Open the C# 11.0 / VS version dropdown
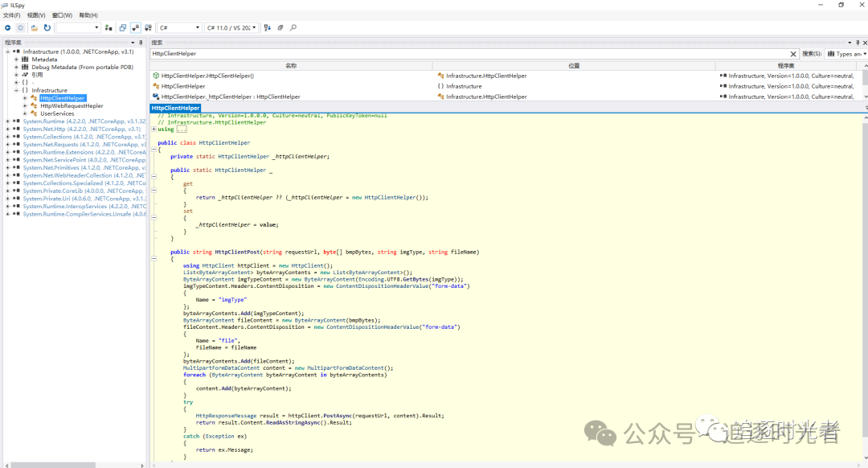868x468 pixels. click(231, 28)
